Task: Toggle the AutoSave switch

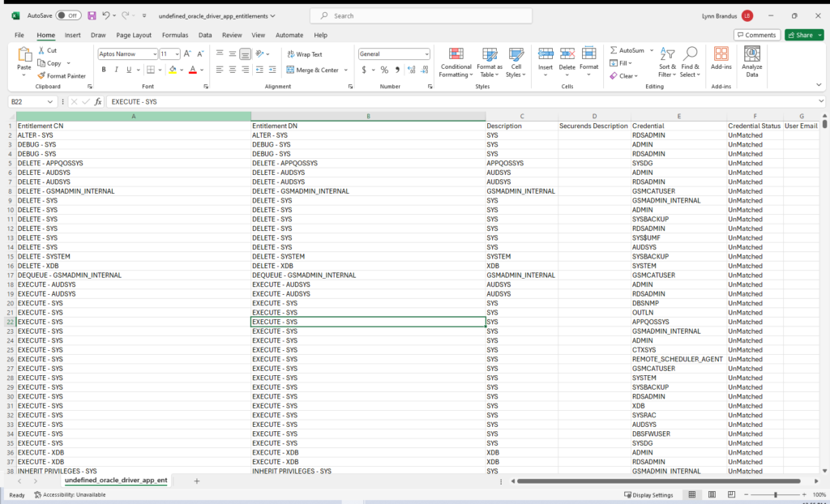Action: pyautogui.click(x=68, y=16)
